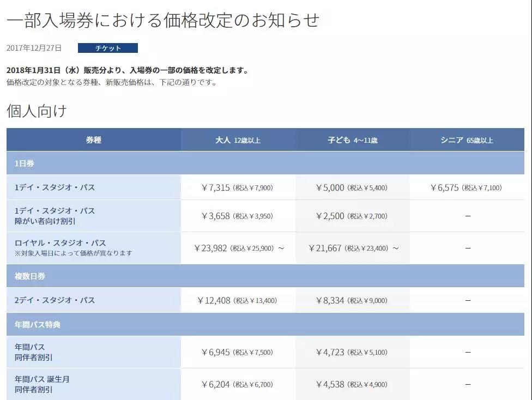Screen dimensions: 532x400
Task: Click the 個人向け section heading
Action: 37,111
